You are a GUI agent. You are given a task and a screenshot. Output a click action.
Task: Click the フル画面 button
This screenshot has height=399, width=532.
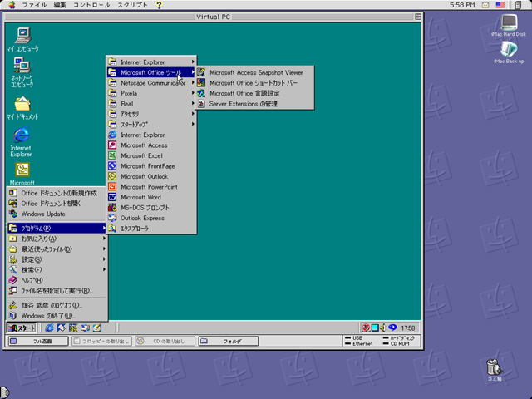[x=37, y=341]
